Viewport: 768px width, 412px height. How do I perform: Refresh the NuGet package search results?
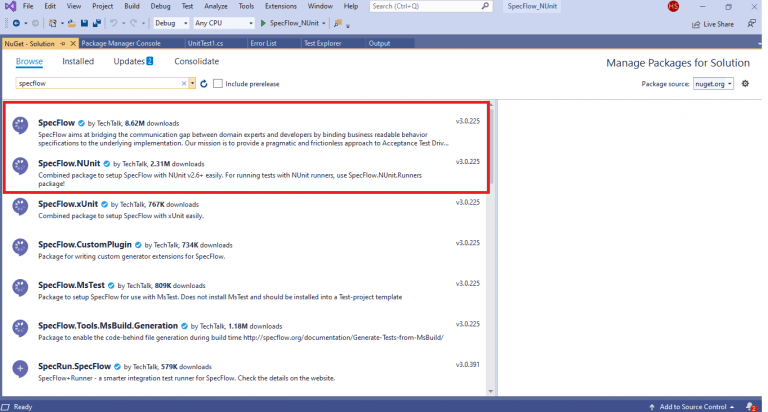(204, 84)
